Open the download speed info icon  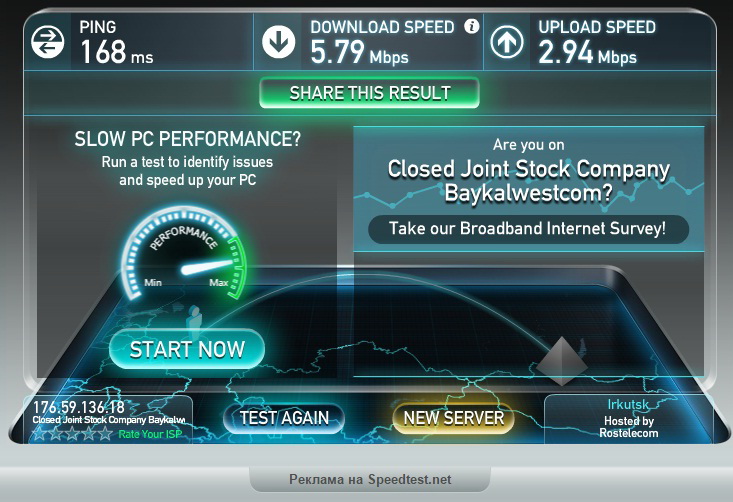tap(472, 26)
